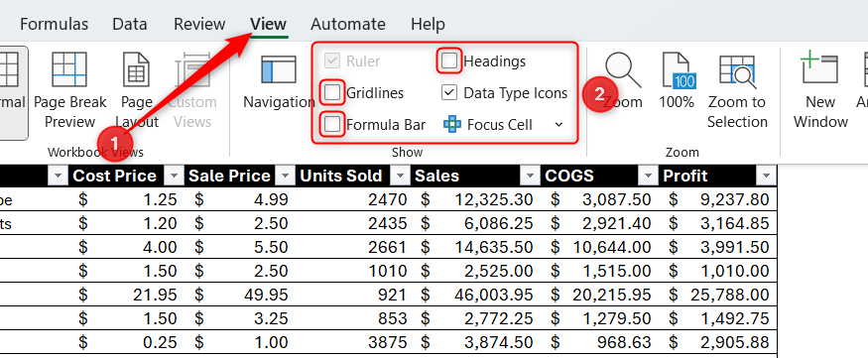The width and height of the screenshot is (868, 358).
Task: Select the Sale Price cell 49.95
Action: pos(240,295)
